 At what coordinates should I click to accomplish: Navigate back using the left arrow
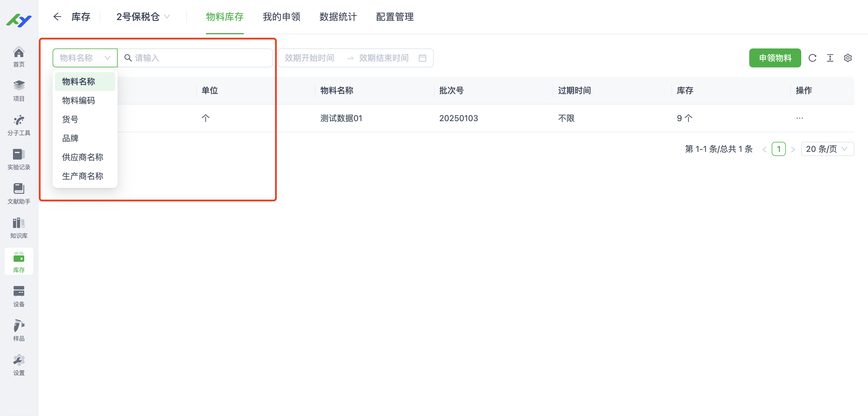point(57,17)
